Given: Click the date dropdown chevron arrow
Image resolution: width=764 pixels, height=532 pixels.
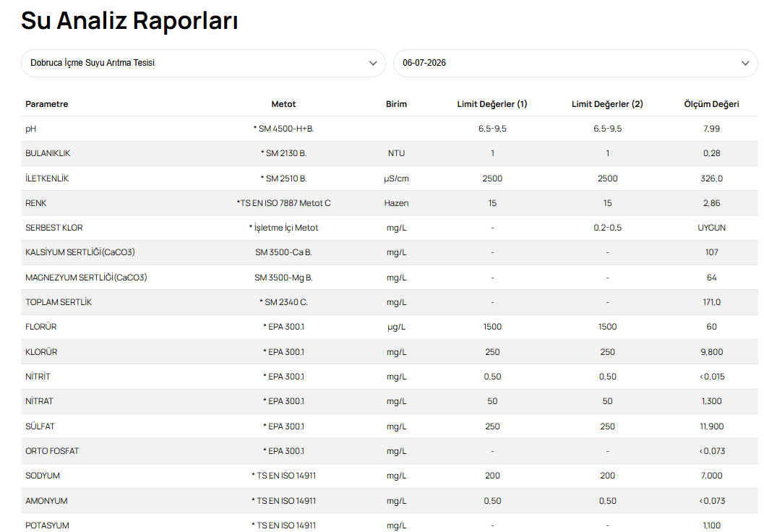Looking at the screenshot, I should click(x=745, y=64).
